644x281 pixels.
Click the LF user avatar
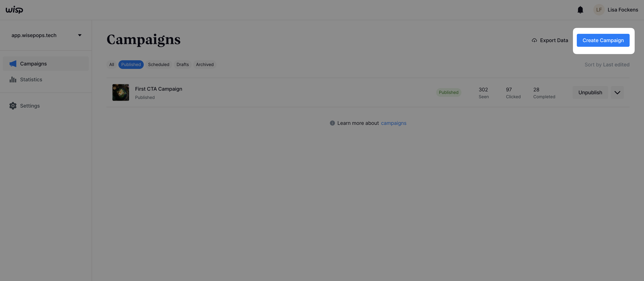(599, 10)
